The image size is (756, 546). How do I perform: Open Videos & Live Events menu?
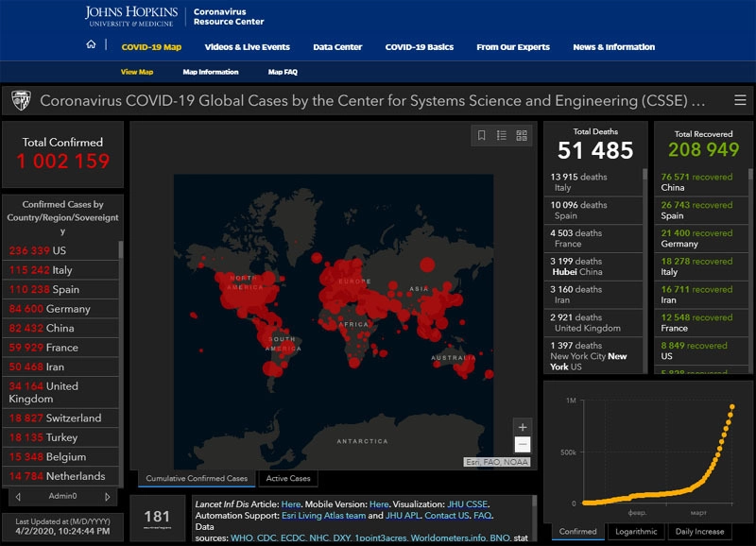click(247, 46)
